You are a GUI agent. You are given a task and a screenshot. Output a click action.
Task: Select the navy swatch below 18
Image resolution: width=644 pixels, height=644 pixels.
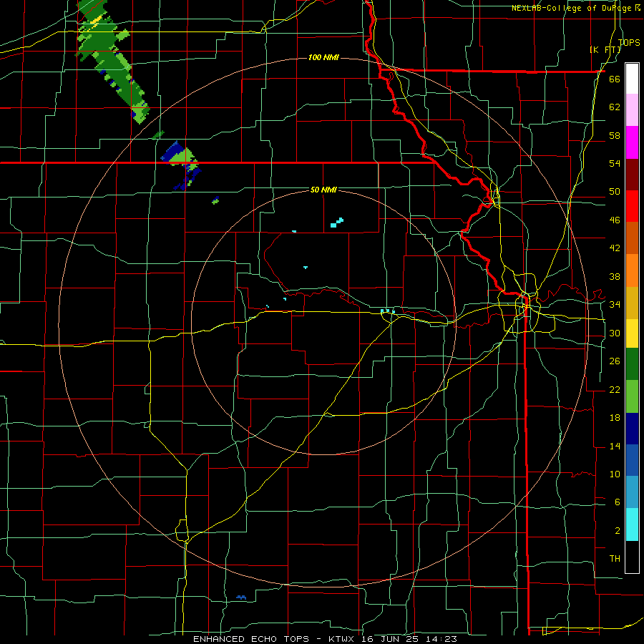(632, 429)
